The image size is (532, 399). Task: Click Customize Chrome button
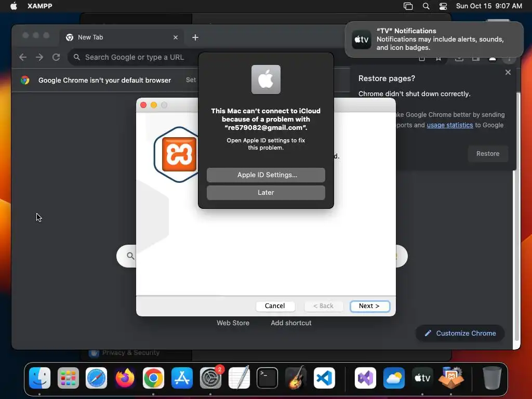460,333
